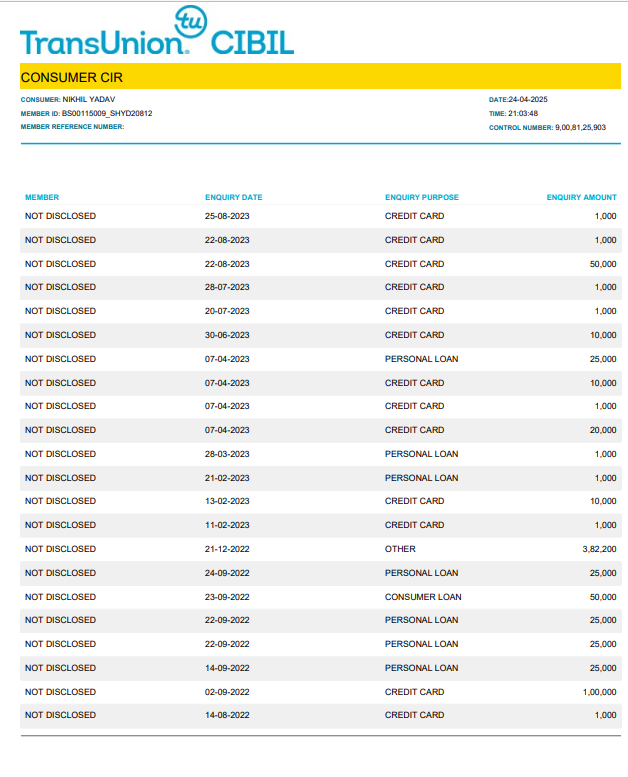Click the ENQUIRY AMOUNT column header
628x777 pixels.
click(581, 197)
